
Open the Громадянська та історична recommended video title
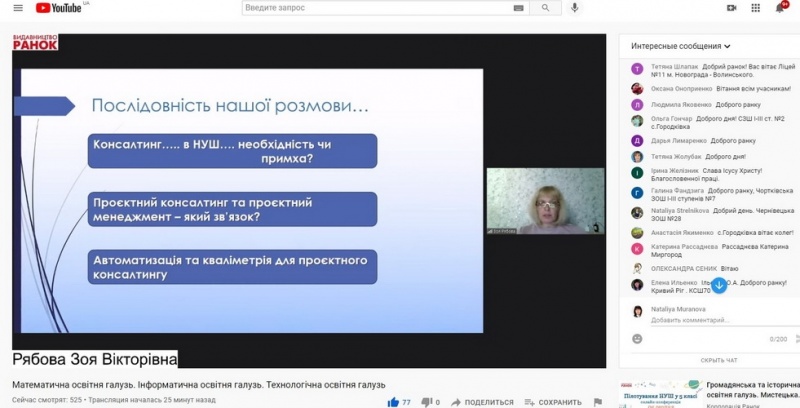[753, 390]
